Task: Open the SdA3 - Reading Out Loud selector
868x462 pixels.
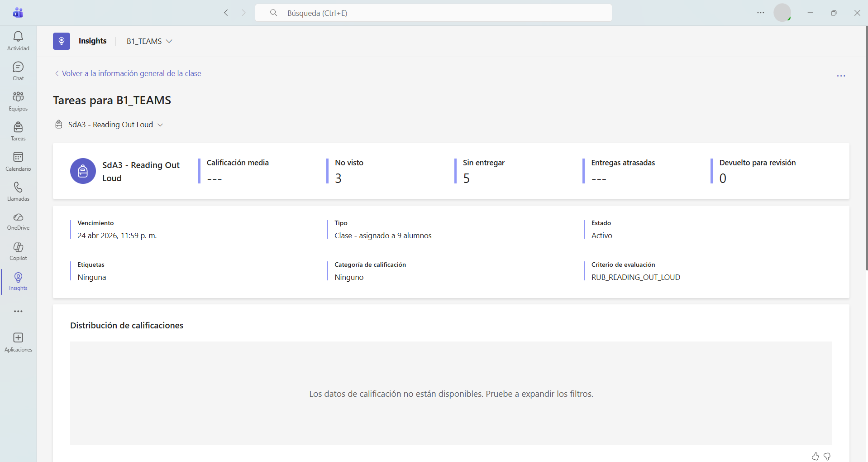Action: [x=115, y=125]
